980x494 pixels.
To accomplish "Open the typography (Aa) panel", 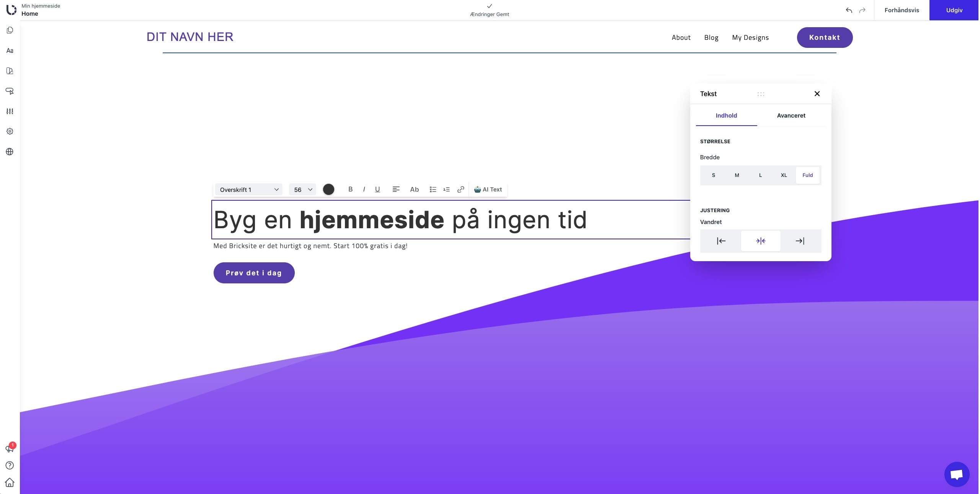I will pyautogui.click(x=10, y=51).
